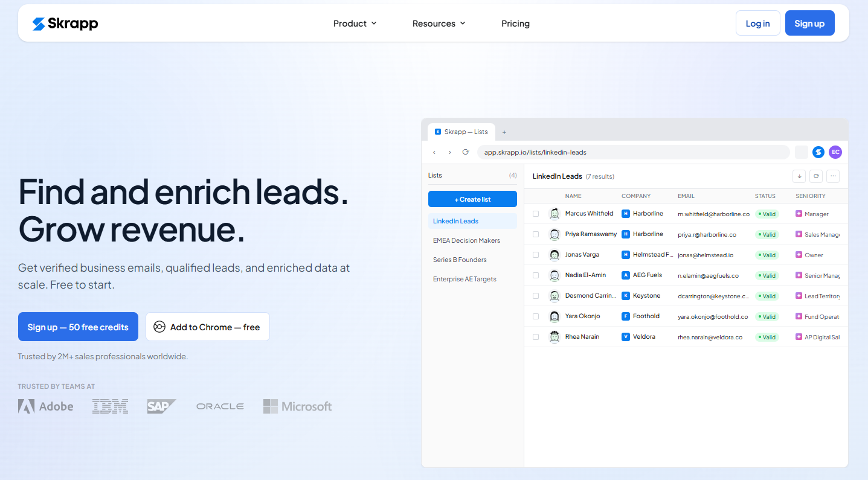This screenshot has width=868, height=480.
Task: Open the EC profile avatar
Action: point(835,152)
